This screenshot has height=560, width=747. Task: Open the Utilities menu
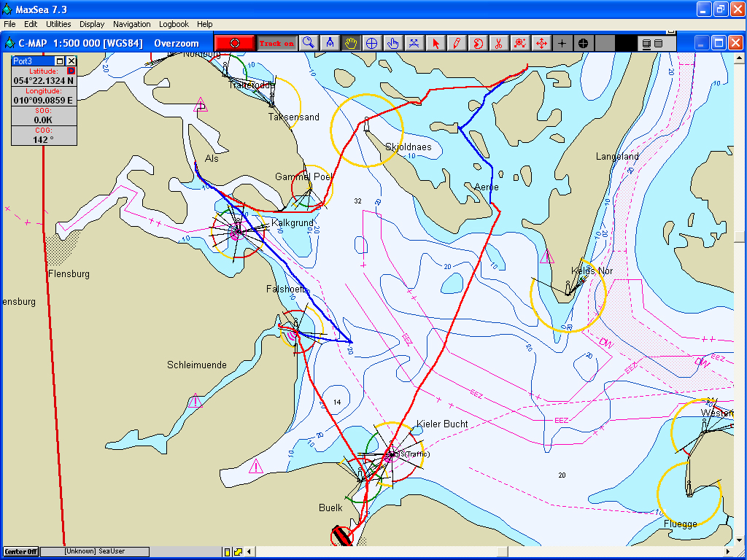point(58,24)
